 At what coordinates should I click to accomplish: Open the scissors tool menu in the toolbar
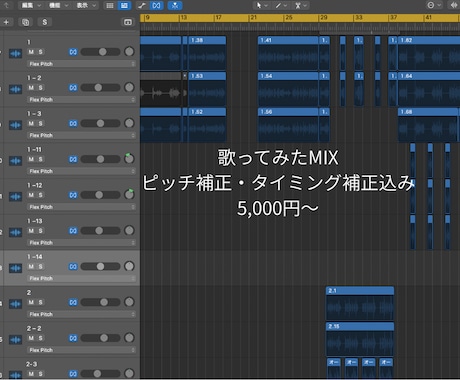click(301, 5)
